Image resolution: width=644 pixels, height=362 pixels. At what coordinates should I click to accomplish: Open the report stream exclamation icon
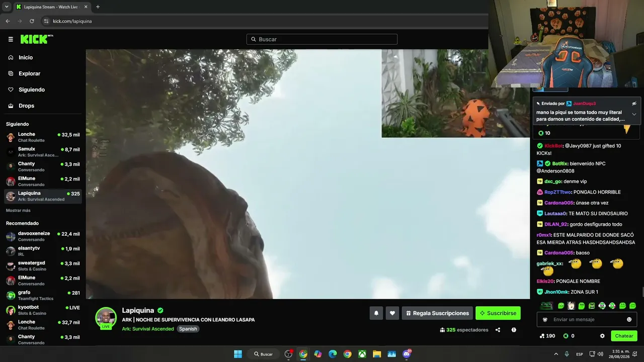(514, 330)
